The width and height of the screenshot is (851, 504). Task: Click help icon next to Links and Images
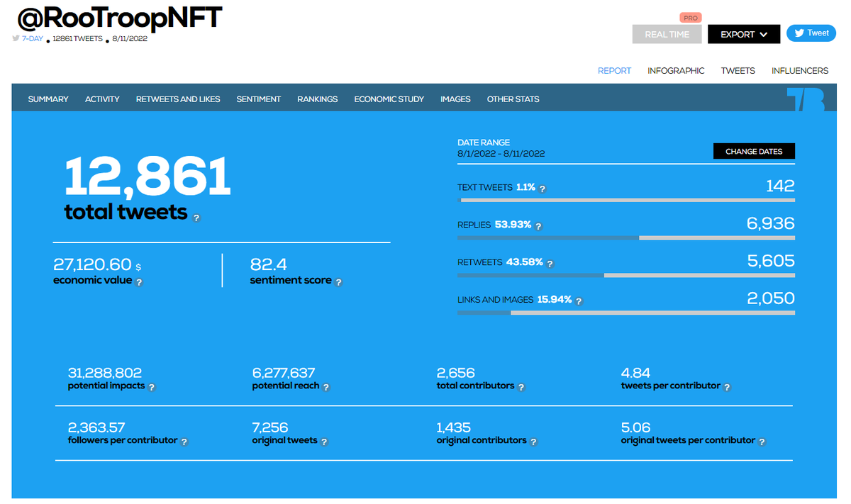[579, 301]
